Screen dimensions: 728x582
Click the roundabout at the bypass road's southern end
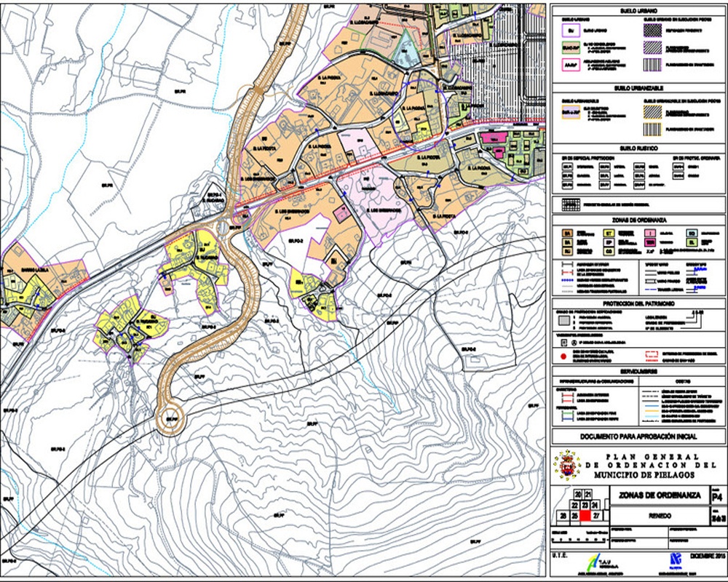tap(171, 419)
